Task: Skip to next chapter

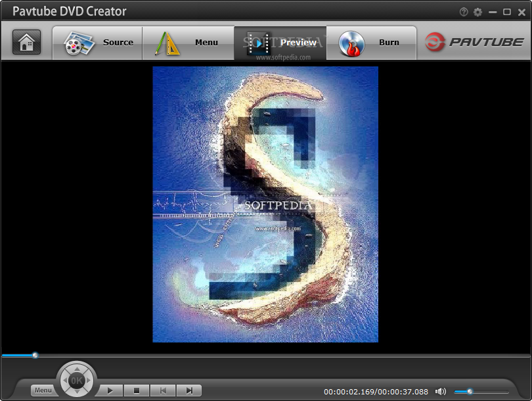Action: point(189,391)
